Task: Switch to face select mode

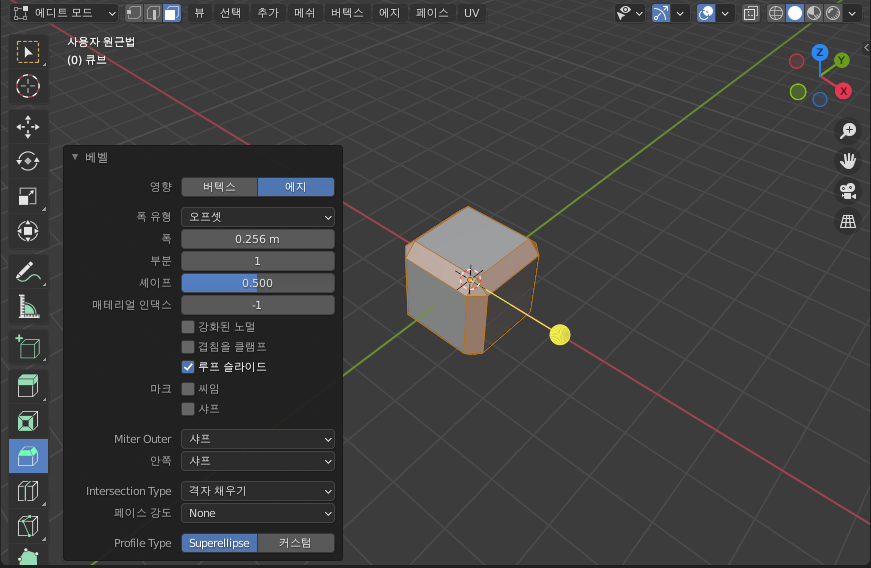Action: tap(172, 13)
